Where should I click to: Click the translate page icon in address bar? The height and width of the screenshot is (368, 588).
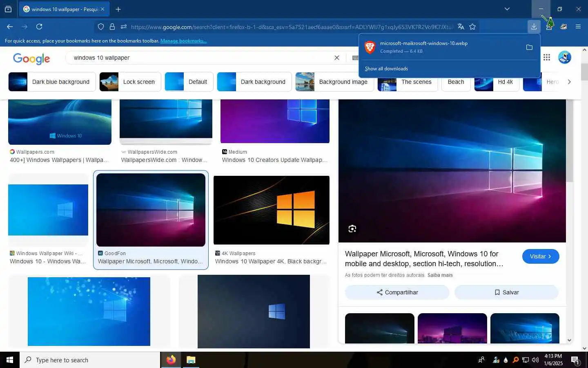[x=461, y=27]
